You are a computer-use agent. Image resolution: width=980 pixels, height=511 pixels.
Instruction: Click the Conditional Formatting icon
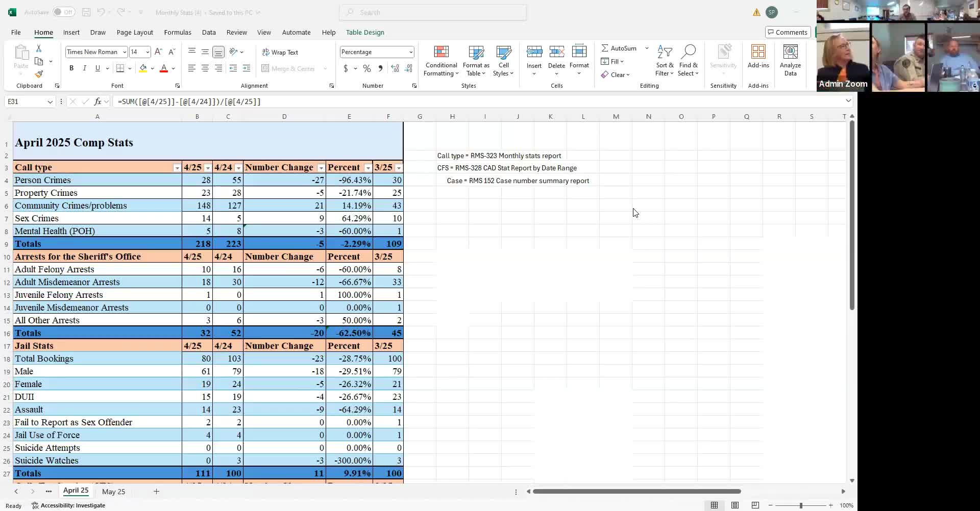click(x=441, y=53)
